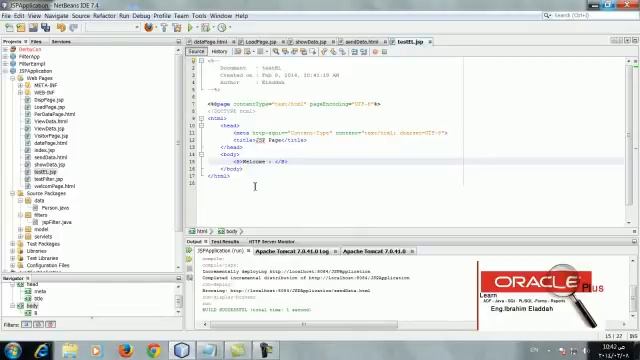Click the Start Macro Recording red icon

tap(375, 52)
